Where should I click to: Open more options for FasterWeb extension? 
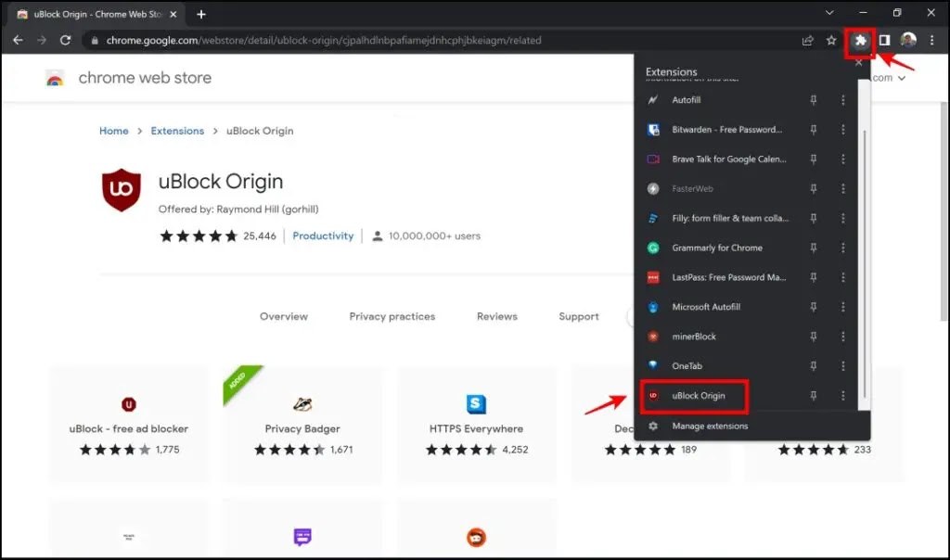click(x=842, y=189)
